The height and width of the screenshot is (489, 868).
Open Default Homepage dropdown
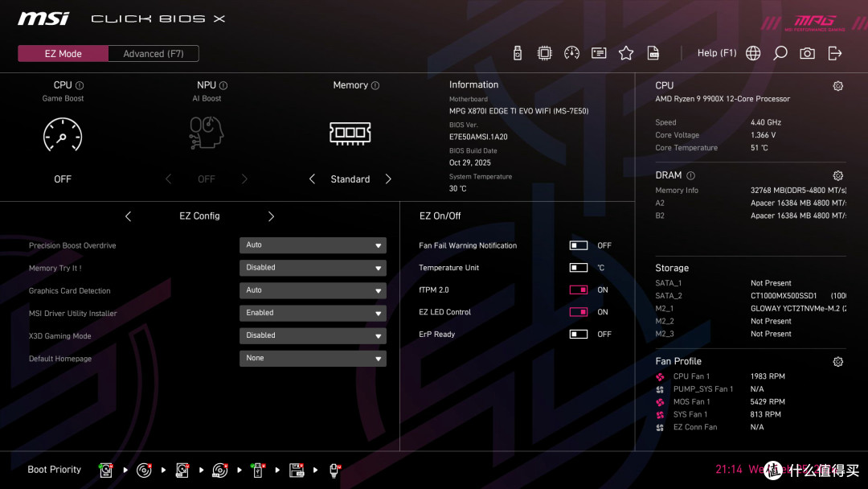click(x=313, y=358)
